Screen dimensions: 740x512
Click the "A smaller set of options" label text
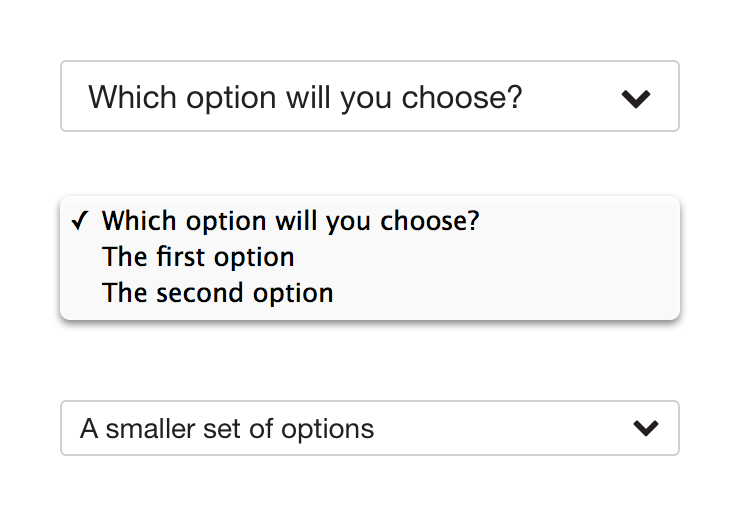(227, 429)
